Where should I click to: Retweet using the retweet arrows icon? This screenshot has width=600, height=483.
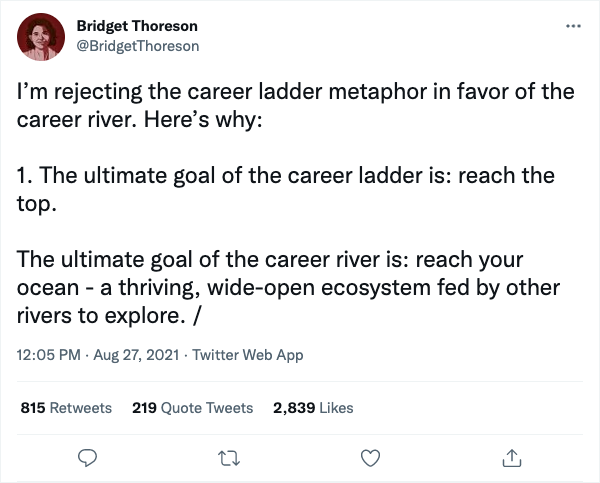click(x=229, y=458)
